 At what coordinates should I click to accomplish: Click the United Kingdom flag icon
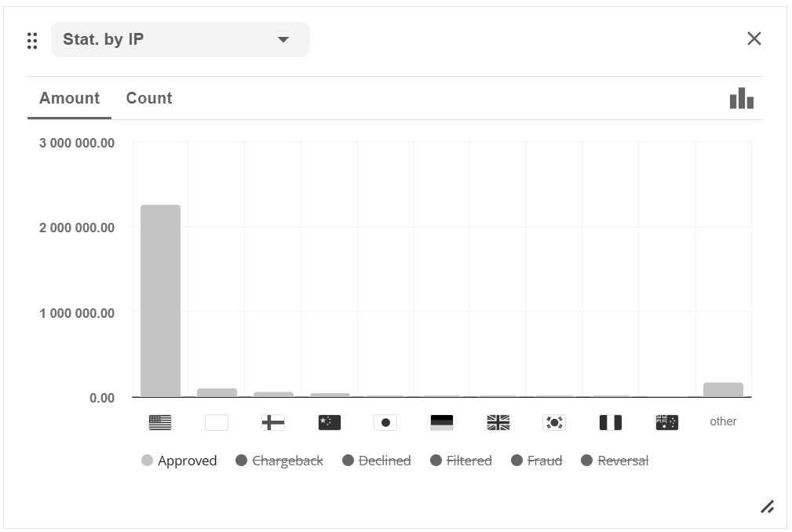click(x=498, y=422)
